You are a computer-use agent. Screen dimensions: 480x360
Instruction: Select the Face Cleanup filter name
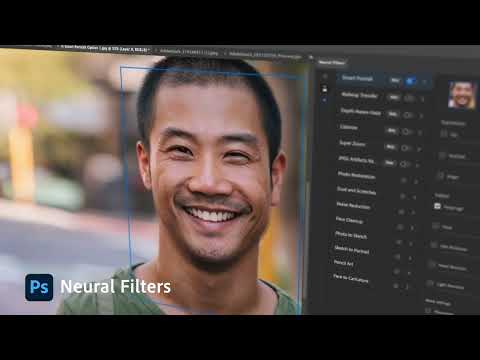349,220
